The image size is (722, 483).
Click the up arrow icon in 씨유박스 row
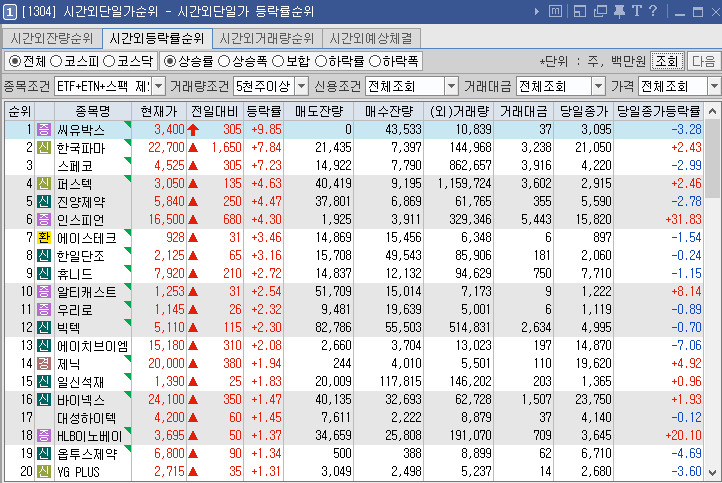coord(193,130)
